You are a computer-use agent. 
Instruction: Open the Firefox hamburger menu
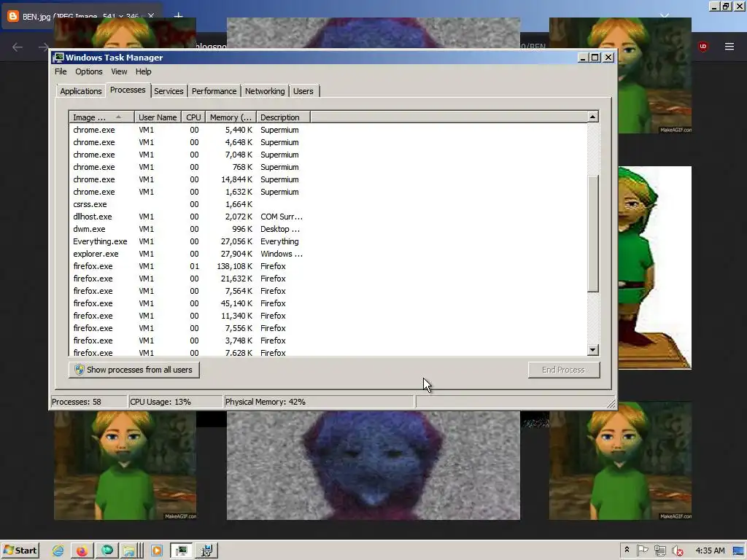click(x=729, y=46)
